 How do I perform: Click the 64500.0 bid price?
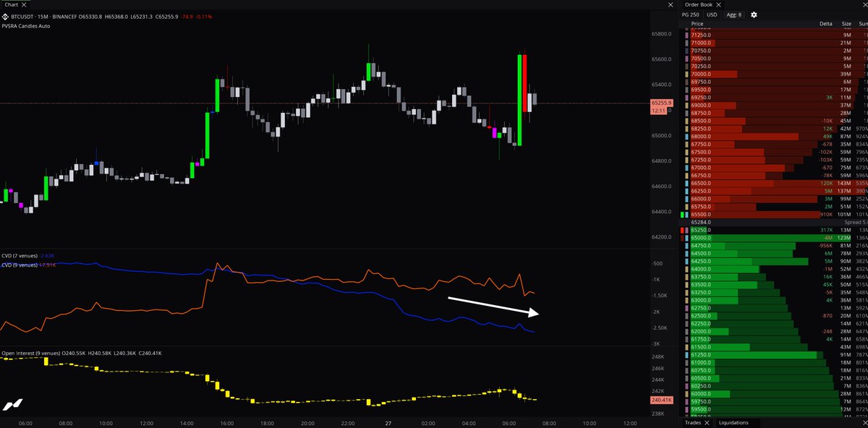(x=701, y=253)
